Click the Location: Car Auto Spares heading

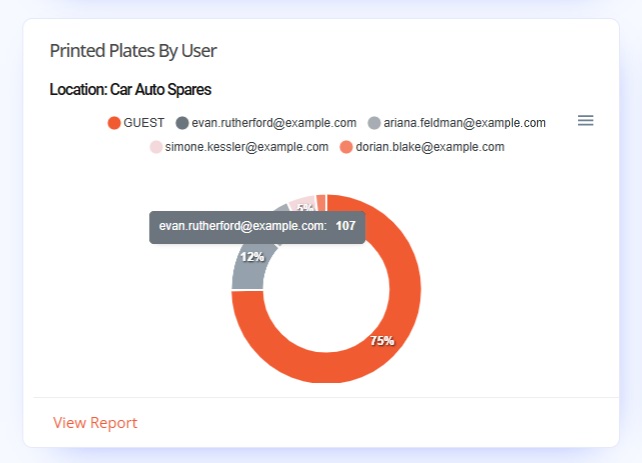click(x=130, y=89)
